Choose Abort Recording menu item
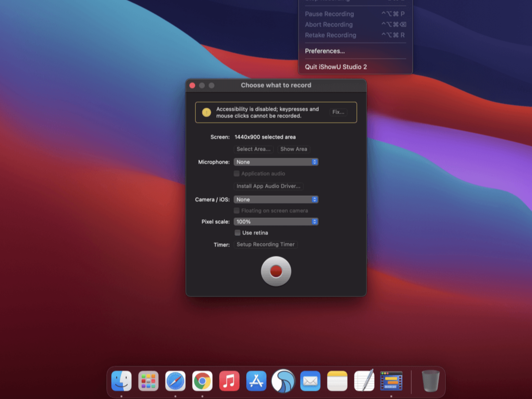The width and height of the screenshot is (532, 399). (x=355, y=25)
